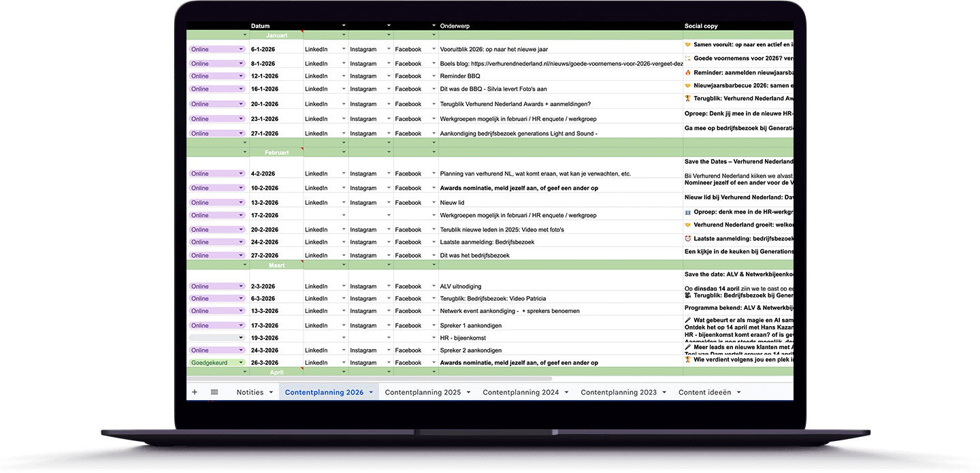Open the Contentplanning 2025 tab options arrow
The height and width of the screenshot is (473, 980).
[x=469, y=393]
